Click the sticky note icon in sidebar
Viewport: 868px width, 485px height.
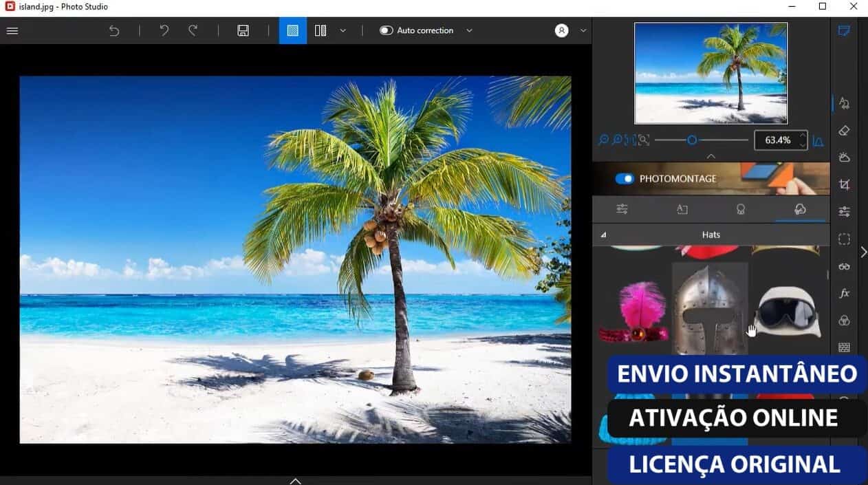[844, 31]
